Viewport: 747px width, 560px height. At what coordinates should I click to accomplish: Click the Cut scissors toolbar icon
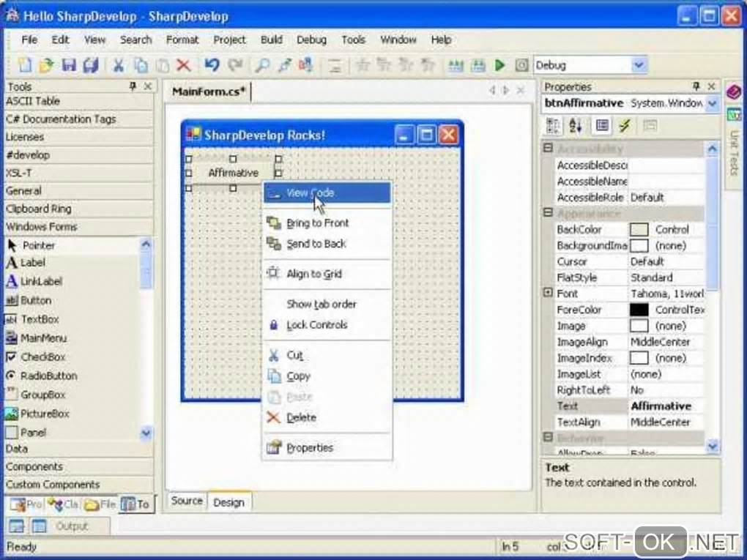point(118,65)
